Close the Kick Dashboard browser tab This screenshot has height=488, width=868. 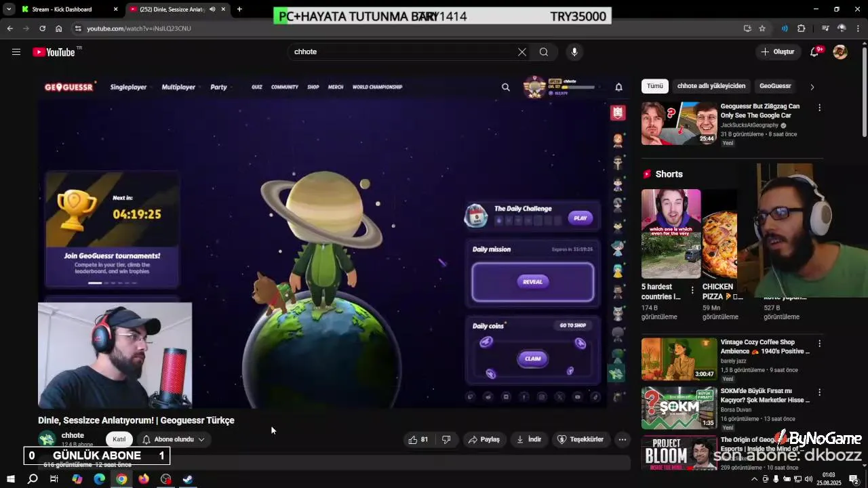115,9
